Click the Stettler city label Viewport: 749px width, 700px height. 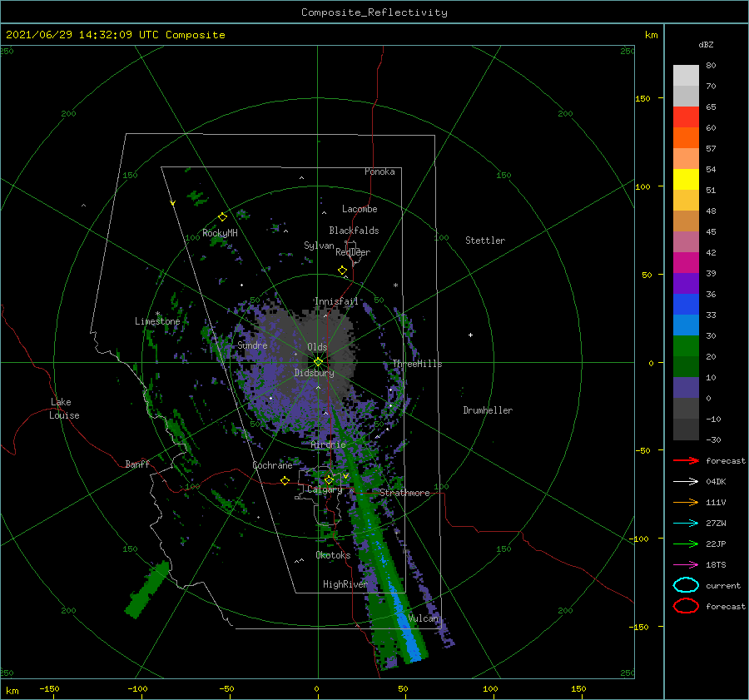coord(485,241)
